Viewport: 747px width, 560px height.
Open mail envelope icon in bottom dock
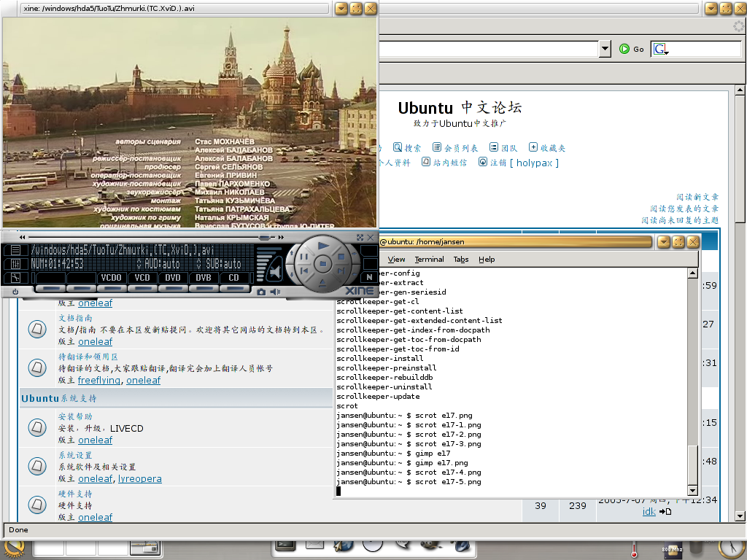point(315,544)
